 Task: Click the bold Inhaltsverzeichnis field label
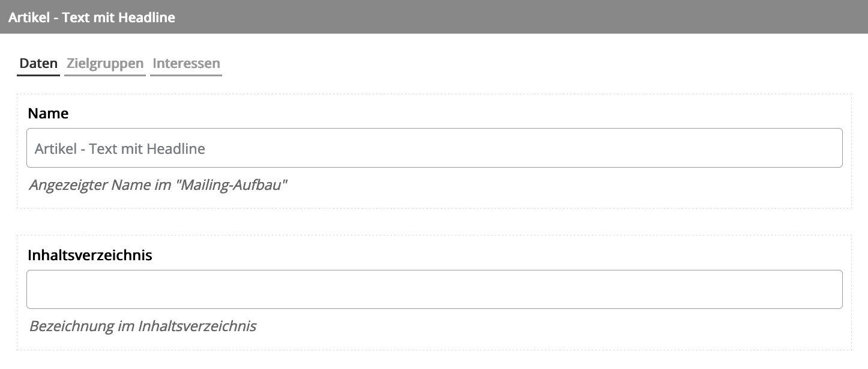pyautogui.click(x=90, y=255)
